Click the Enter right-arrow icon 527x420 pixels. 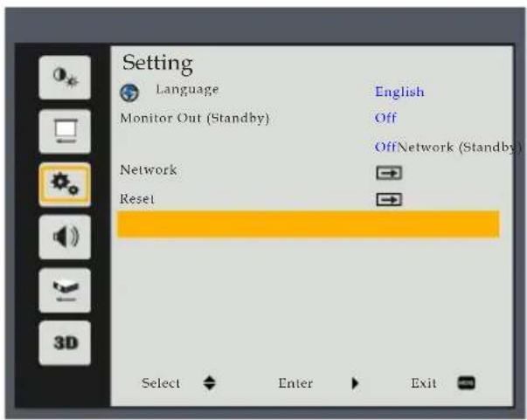(x=355, y=382)
